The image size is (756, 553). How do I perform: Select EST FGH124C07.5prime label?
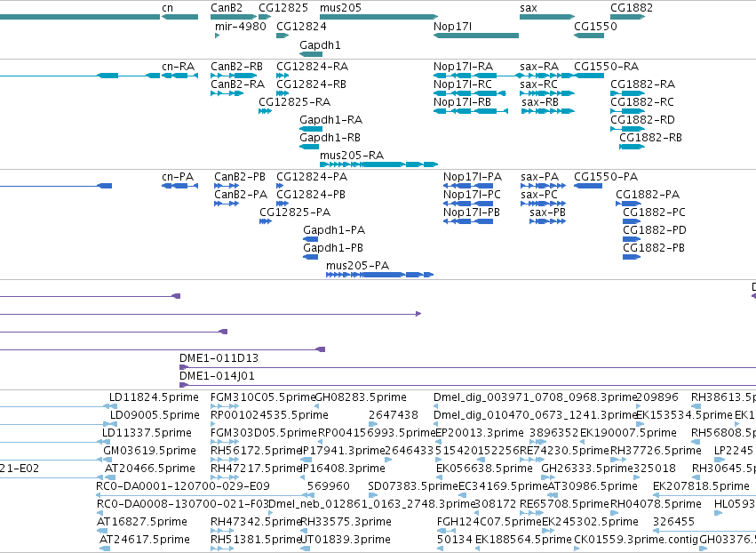(489, 522)
